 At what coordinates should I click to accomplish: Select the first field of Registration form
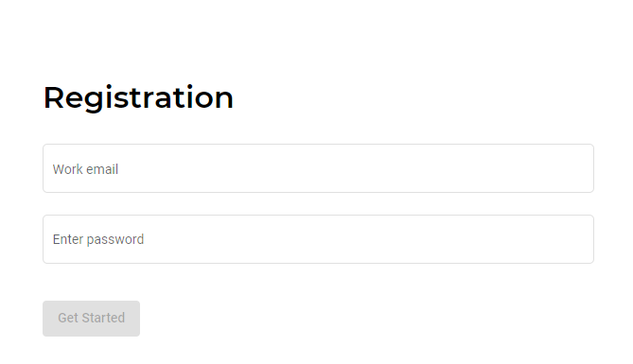(x=318, y=168)
